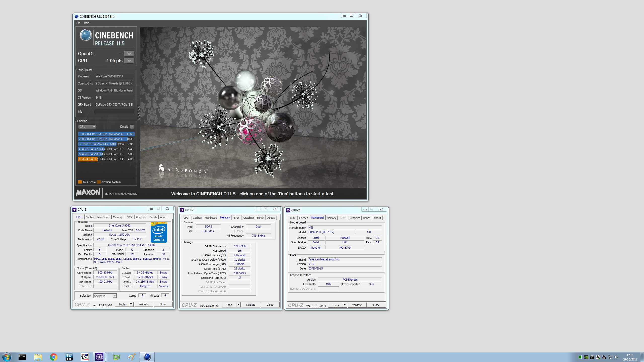Screen dimensions: 644x362
Task: Click the Intel Core i3 logo in CPU-Z
Action: click(x=159, y=232)
